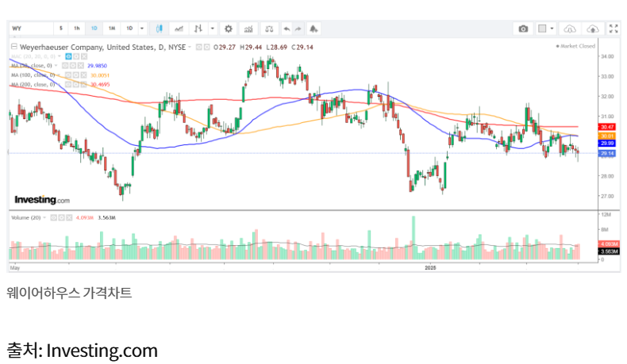
Task: Select the 1h timeframe
Action: click(77, 29)
